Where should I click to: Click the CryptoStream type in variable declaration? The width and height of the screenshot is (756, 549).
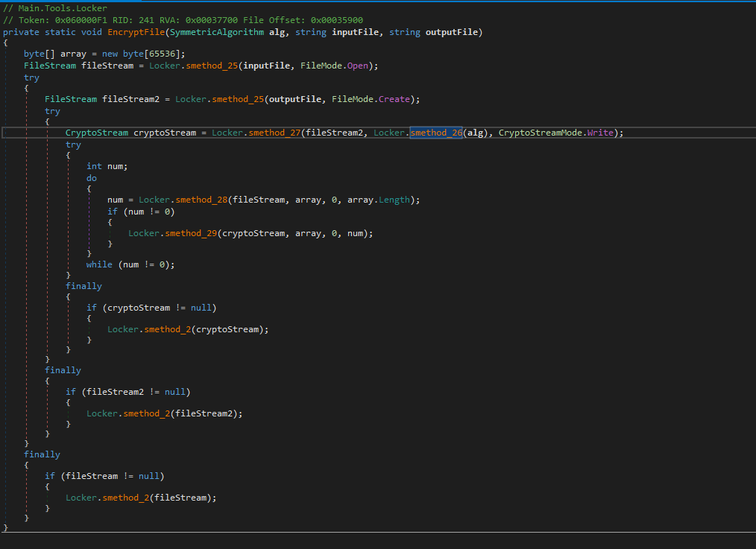97,133
